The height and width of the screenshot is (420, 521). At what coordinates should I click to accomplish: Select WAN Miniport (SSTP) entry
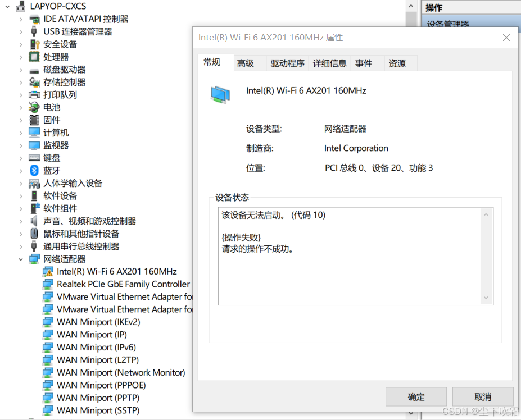98,410
